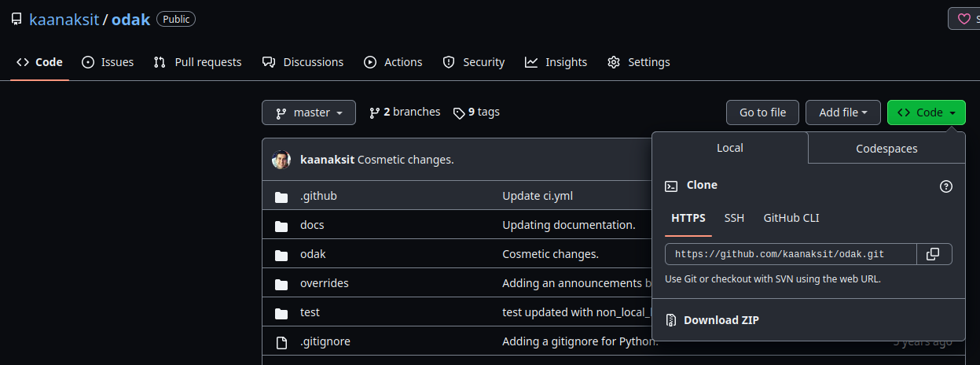Click the Settings gear icon
The width and height of the screenshot is (980, 365).
614,62
